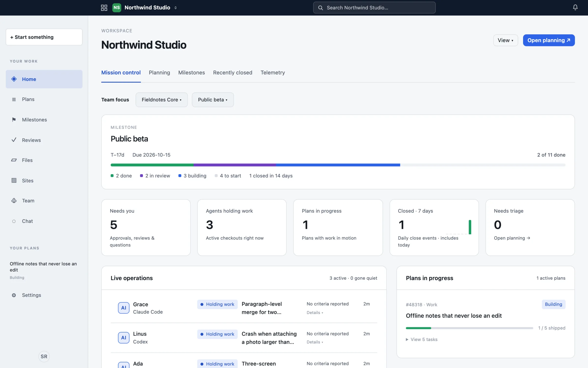Open the app grid icon in top bar
The image size is (588, 368).
[104, 8]
